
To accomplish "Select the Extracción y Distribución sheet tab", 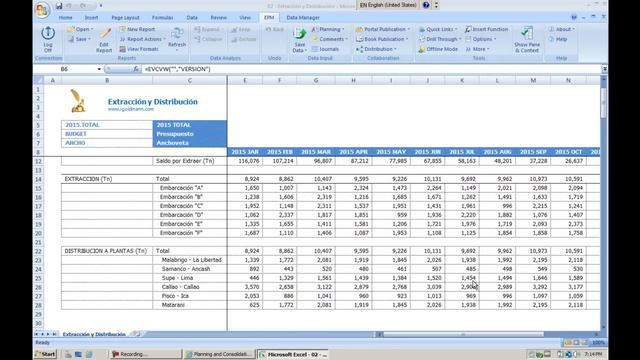I will [x=94, y=334].
